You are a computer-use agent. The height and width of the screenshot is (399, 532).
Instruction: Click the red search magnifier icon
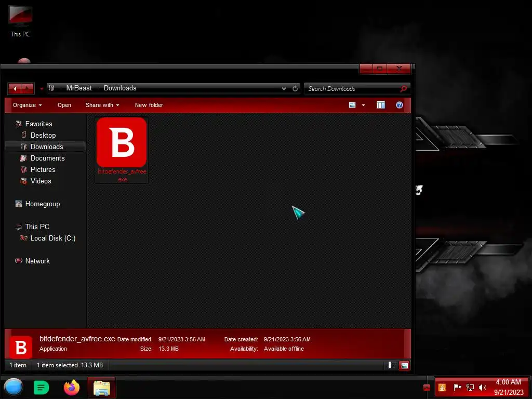pos(403,89)
